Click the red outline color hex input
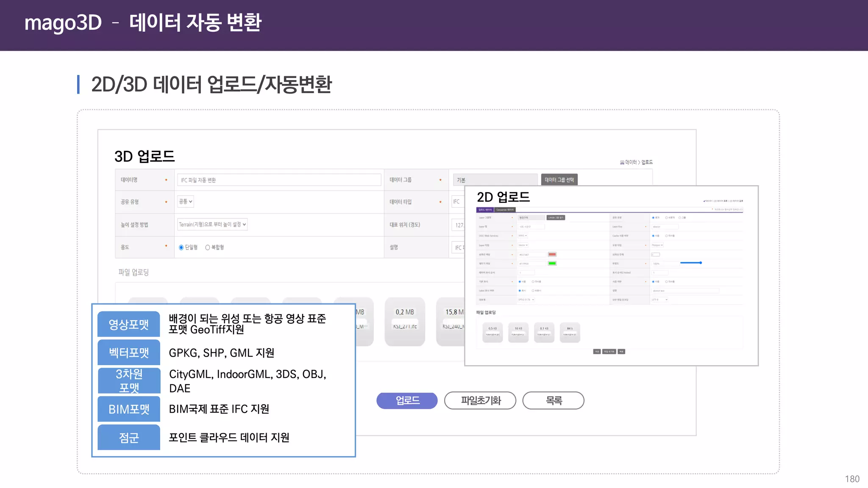The image size is (868, 488). [532, 255]
